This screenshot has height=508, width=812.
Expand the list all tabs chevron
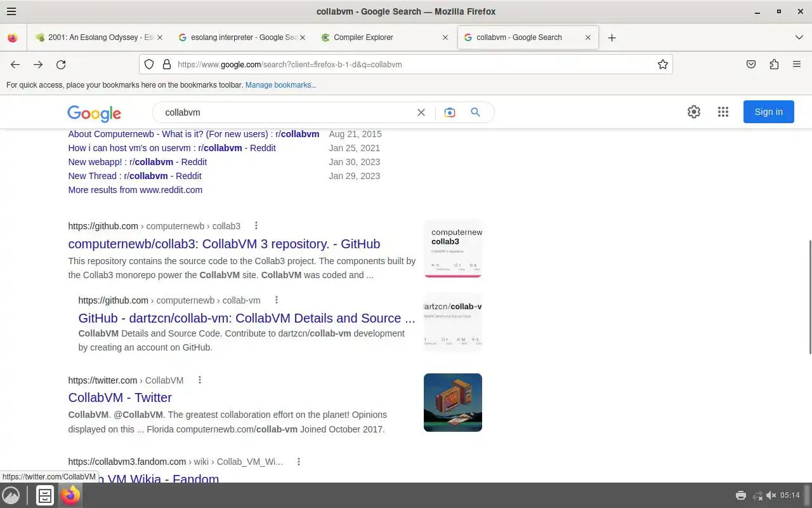click(799, 37)
